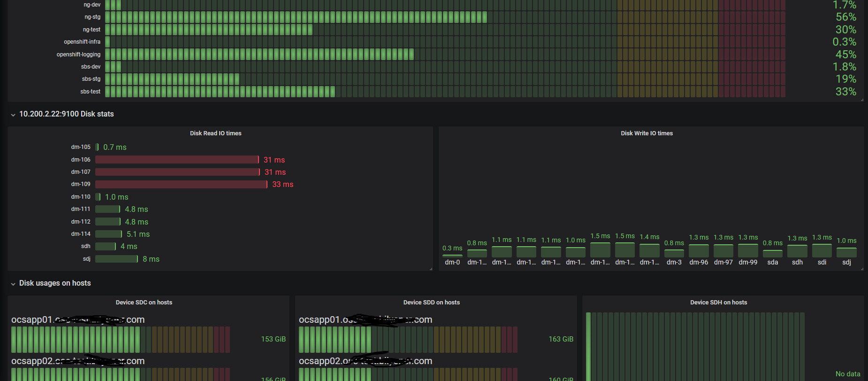This screenshot has width=868, height=381.
Task: Click the Device SDD on hosts panel title
Action: click(431, 303)
